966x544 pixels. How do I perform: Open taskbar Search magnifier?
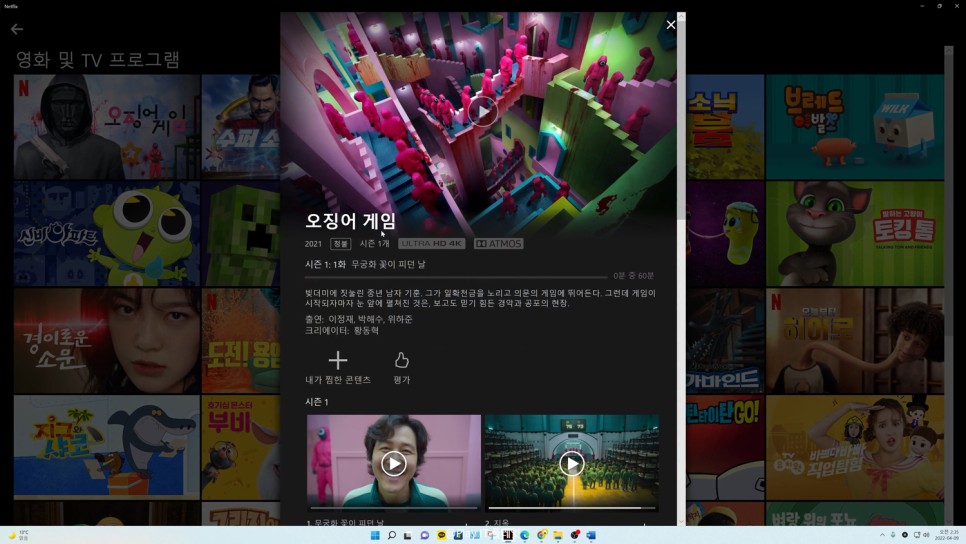point(391,535)
